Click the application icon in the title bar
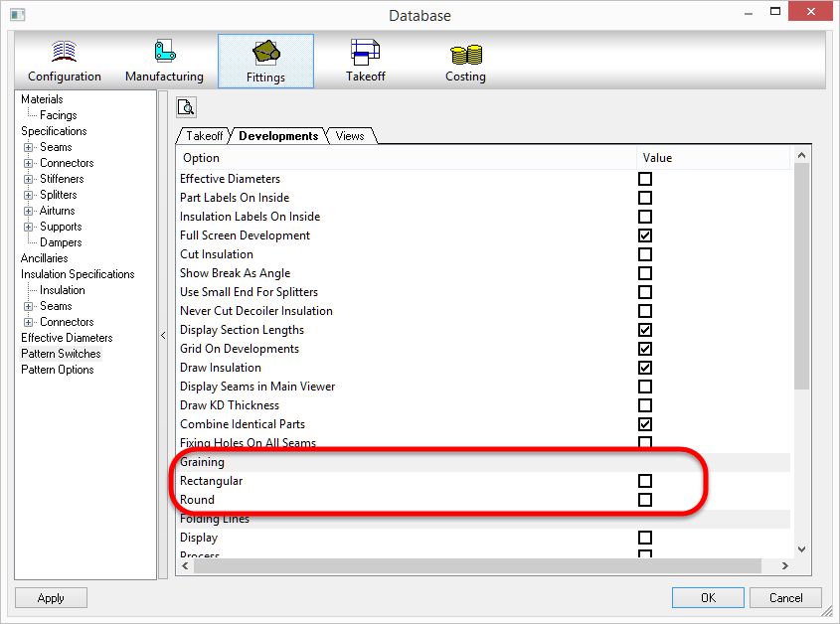The width and height of the screenshot is (840, 624). (16, 15)
